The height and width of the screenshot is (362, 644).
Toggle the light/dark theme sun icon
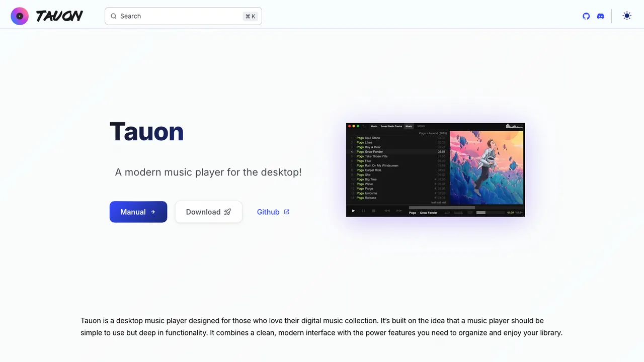627,16
